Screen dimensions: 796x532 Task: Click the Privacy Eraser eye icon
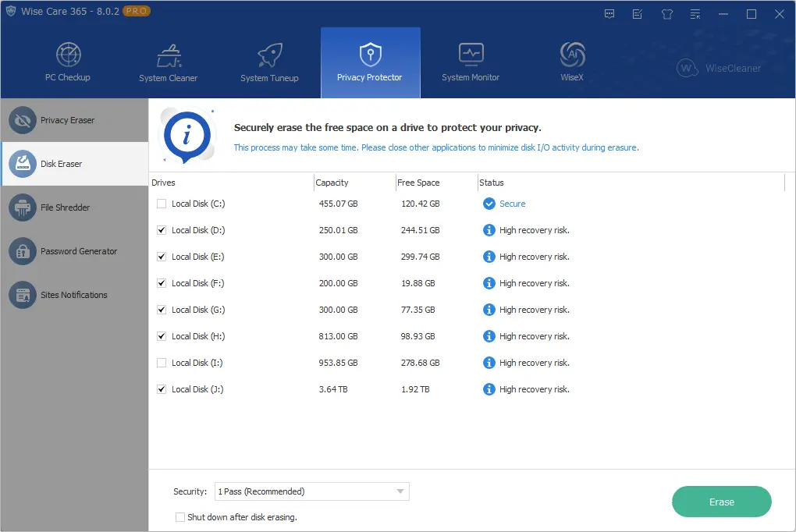[23, 120]
